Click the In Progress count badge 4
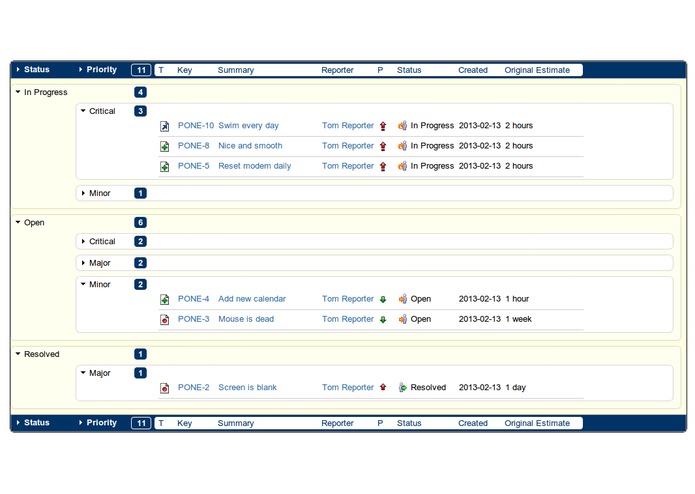This screenshot has width=695, height=494. coord(141,92)
